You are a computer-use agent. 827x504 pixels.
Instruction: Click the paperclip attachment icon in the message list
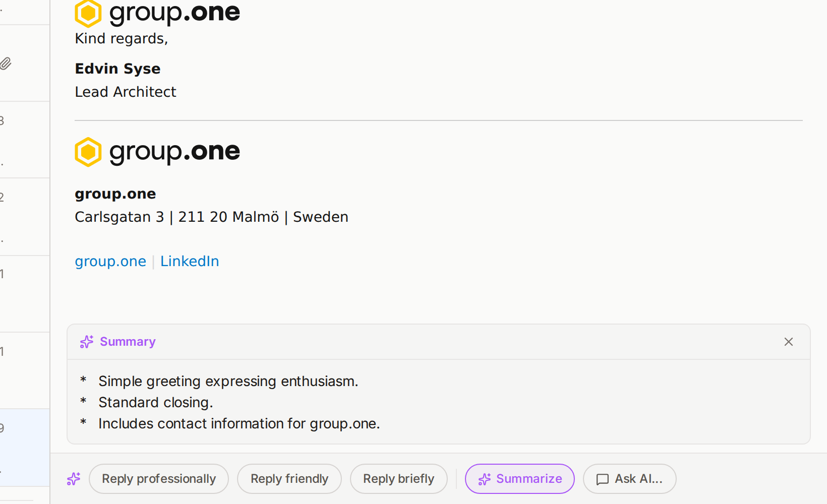6,64
